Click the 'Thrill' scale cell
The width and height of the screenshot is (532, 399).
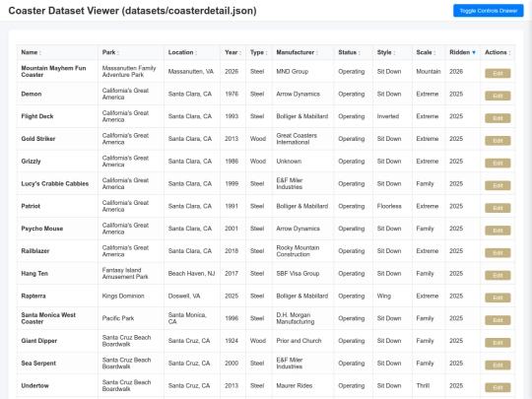[x=429, y=385]
